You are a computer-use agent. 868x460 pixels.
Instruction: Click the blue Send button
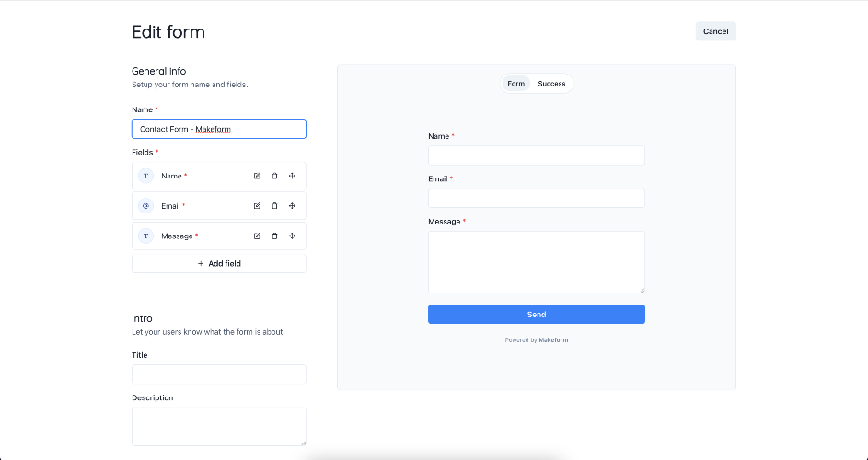(537, 315)
